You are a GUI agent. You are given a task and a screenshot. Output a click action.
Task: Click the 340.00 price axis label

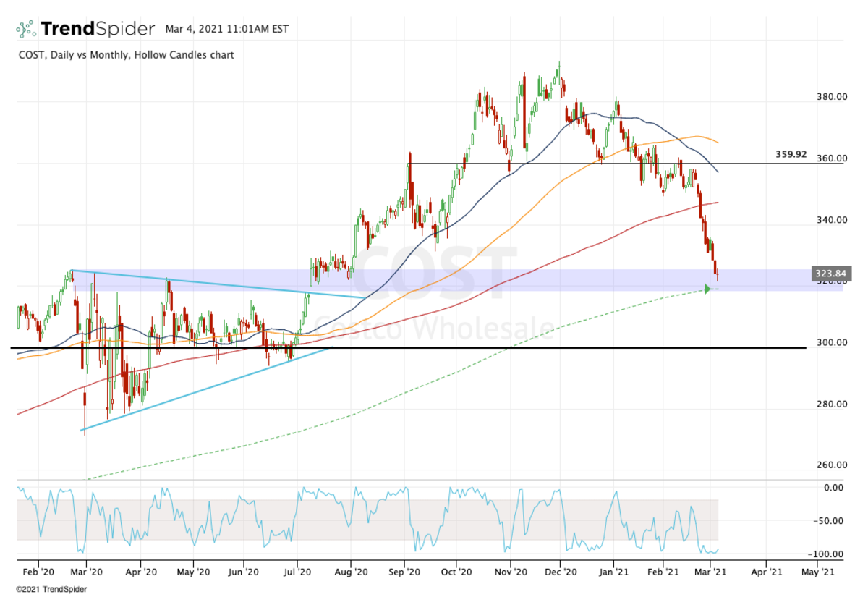pos(832,220)
